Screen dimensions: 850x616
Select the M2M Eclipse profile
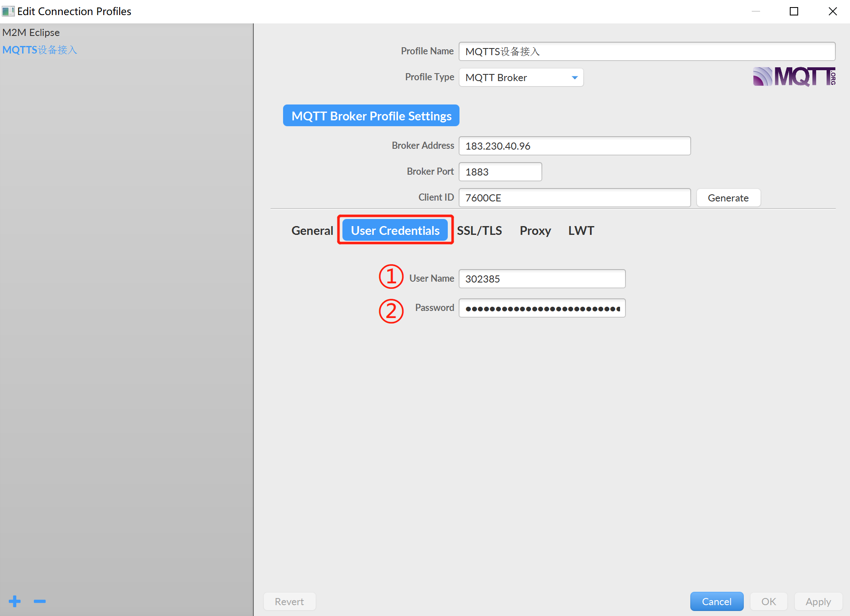31,32
